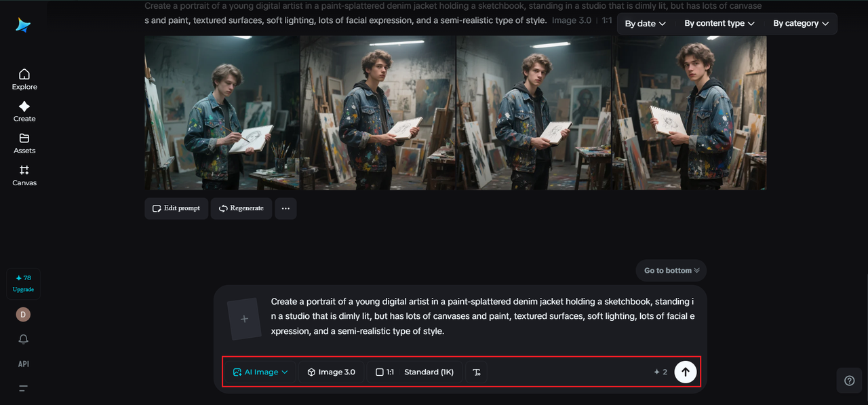Expand the By date filter dropdown
This screenshot has height=405, width=868.
tap(645, 24)
